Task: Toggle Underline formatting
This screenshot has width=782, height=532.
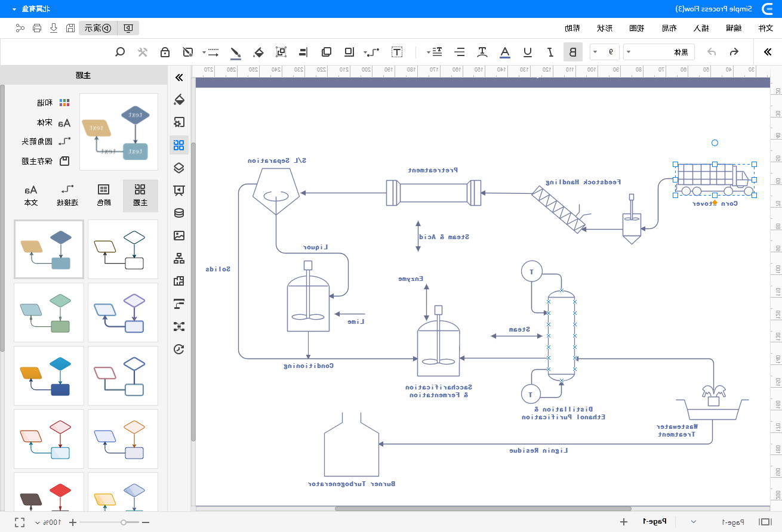Action: coord(528,52)
